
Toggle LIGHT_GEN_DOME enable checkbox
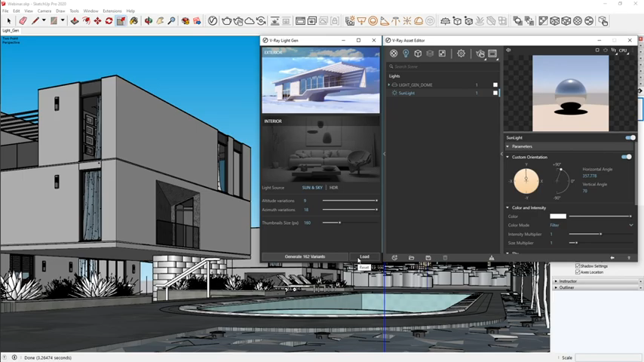495,84
